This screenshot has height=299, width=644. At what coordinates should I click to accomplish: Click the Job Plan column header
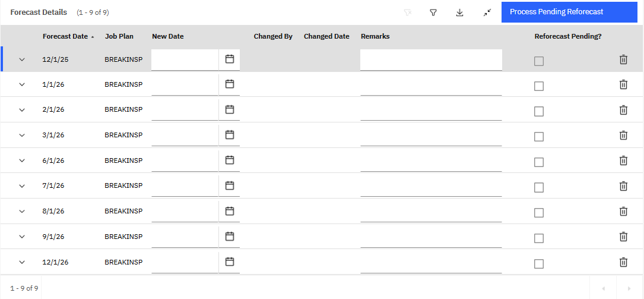119,36
